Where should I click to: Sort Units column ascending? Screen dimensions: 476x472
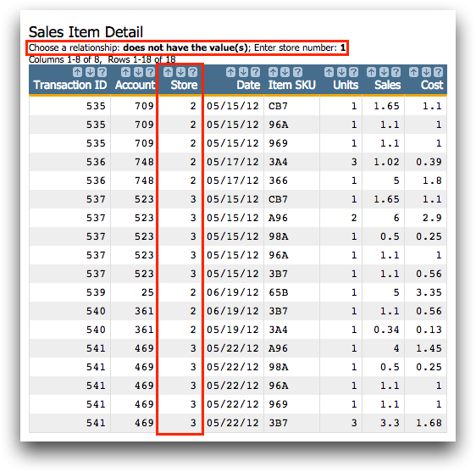pos(329,72)
